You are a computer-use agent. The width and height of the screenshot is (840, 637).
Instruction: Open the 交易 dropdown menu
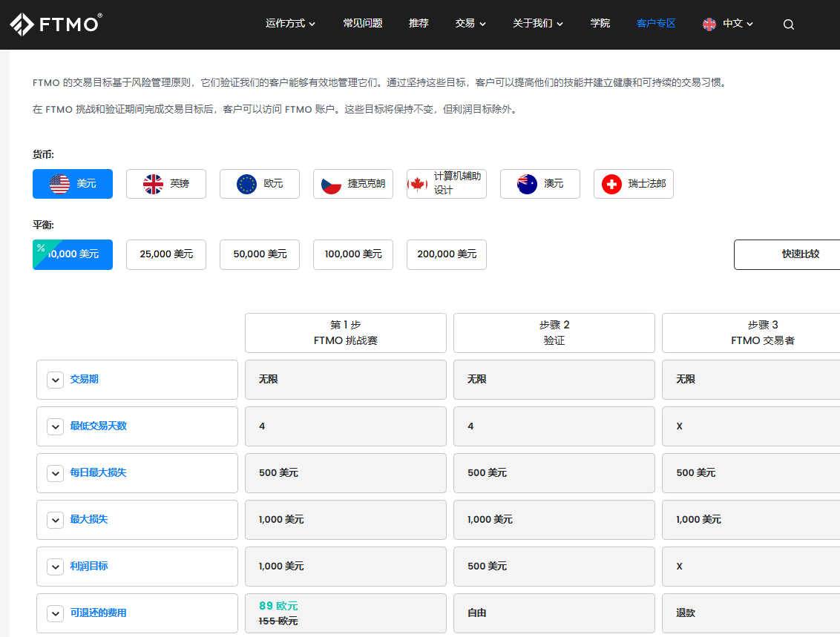(470, 24)
